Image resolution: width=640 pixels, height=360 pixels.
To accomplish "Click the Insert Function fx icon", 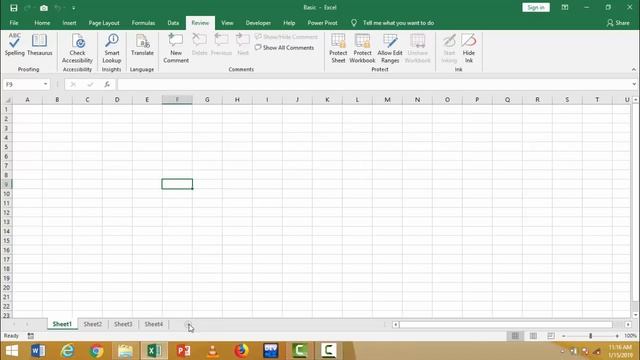I will point(107,84).
